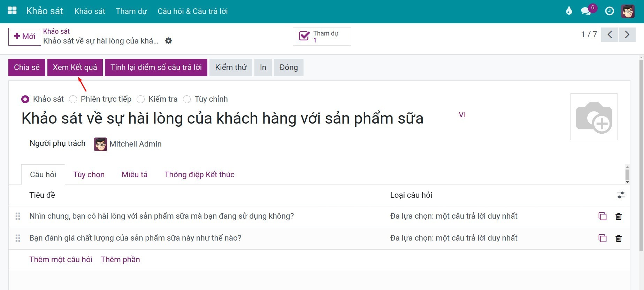Screen dimensions: 644x290
Task: Click the Kiểm thử button
Action: pyautogui.click(x=231, y=67)
